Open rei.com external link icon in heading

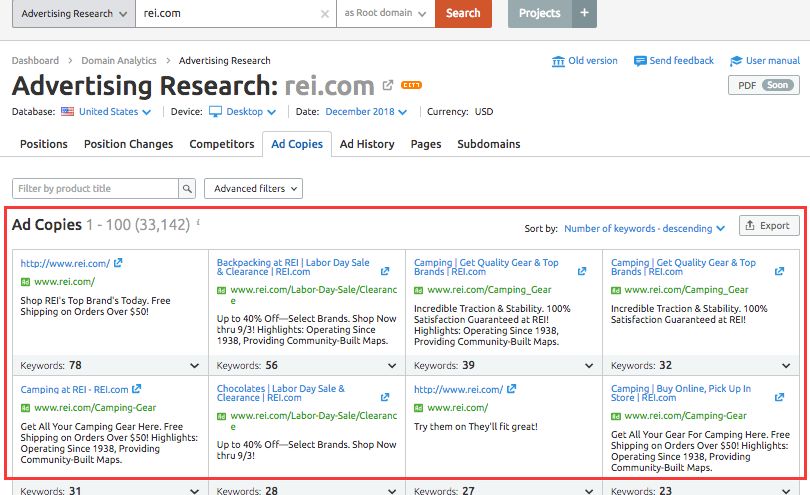388,85
